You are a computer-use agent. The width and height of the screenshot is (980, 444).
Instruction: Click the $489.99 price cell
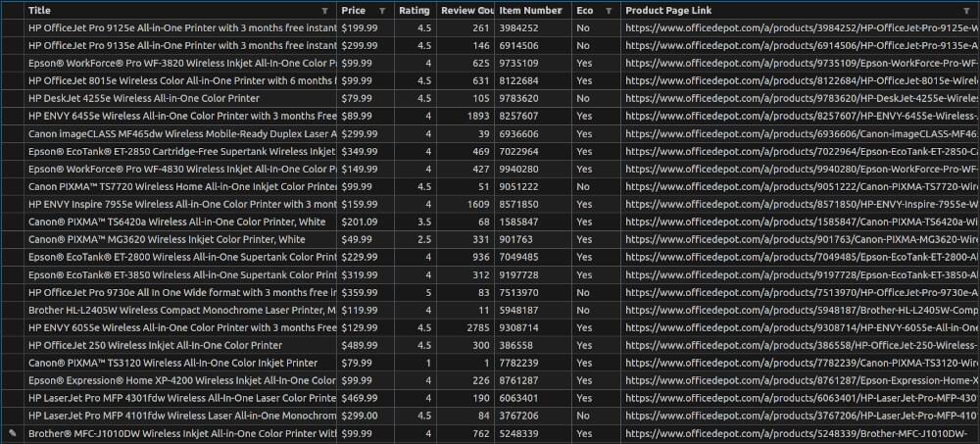coord(366,345)
